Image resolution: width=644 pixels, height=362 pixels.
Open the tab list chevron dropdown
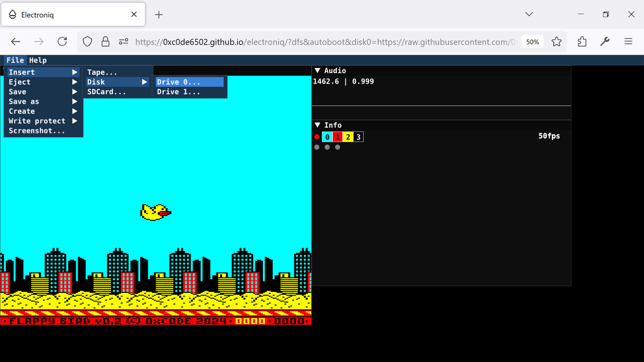[529, 14]
